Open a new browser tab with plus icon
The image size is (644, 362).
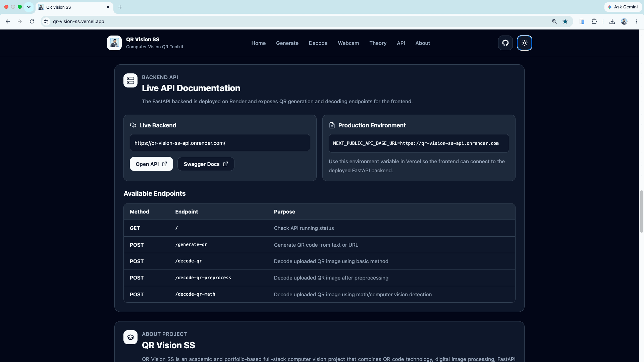pyautogui.click(x=120, y=7)
